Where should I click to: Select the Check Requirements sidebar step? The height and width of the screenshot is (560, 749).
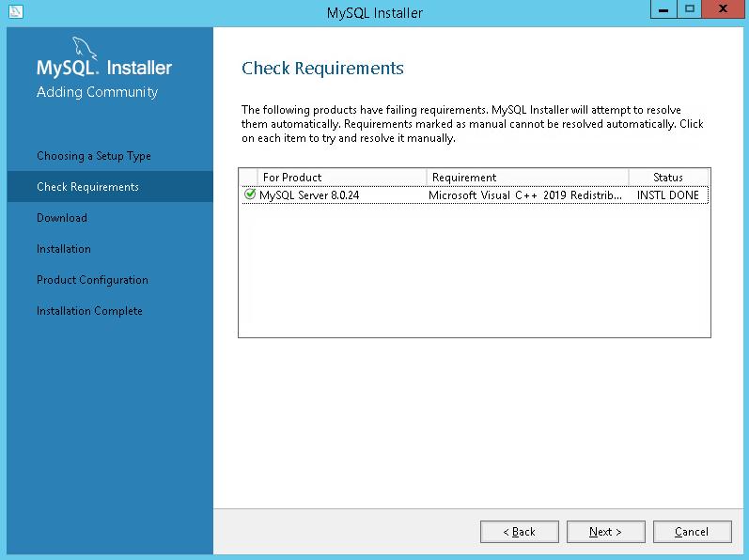tap(110, 187)
